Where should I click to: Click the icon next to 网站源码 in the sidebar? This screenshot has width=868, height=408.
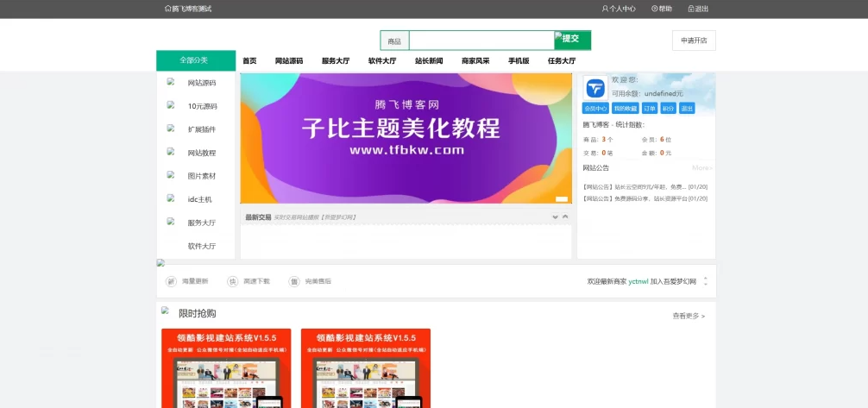171,82
